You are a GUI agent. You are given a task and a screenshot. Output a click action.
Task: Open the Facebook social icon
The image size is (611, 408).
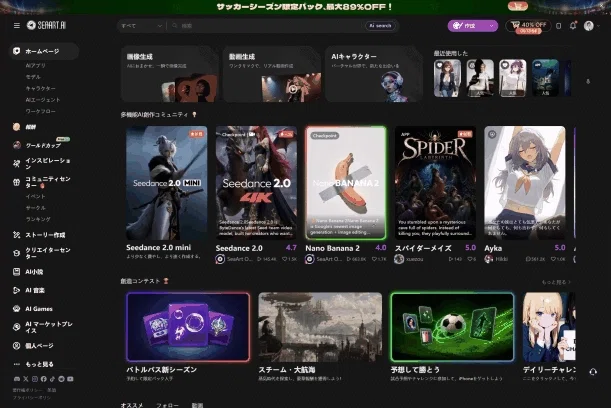point(44,379)
